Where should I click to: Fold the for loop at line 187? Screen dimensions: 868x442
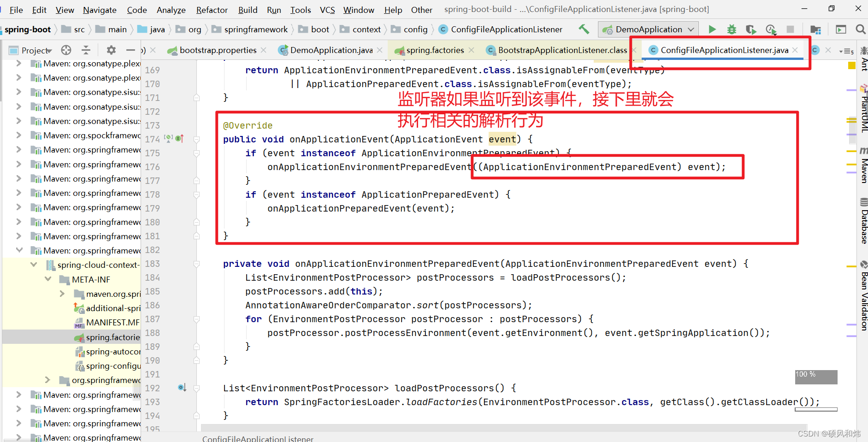coord(197,319)
